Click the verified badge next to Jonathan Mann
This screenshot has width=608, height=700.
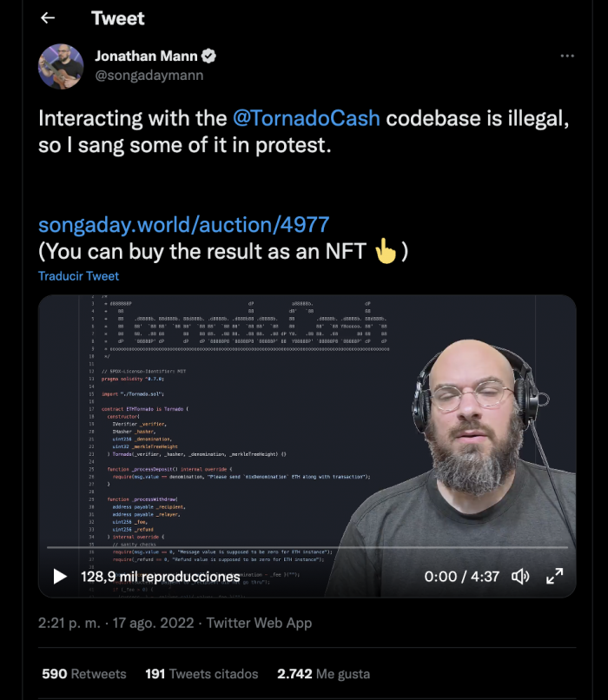(x=209, y=56)
